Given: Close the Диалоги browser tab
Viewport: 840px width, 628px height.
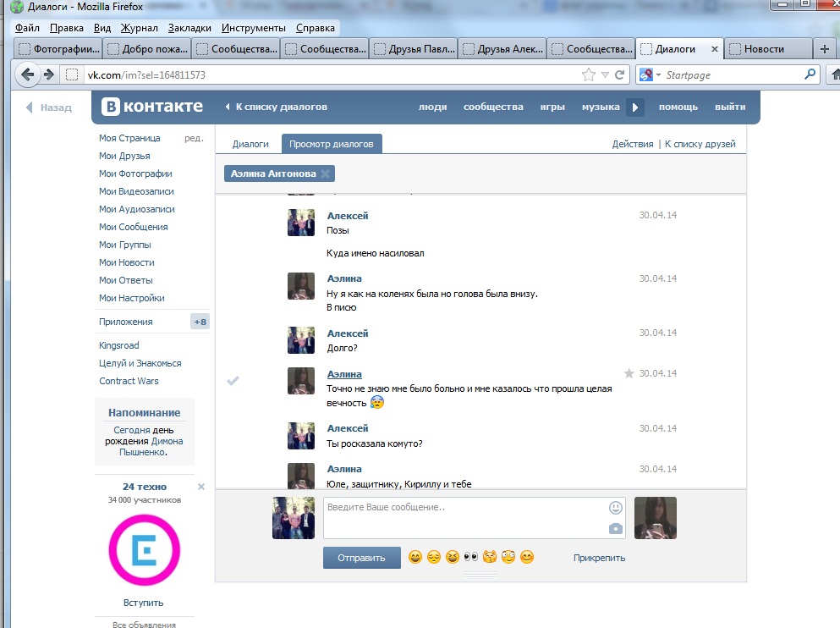Looking at the screenshot, I should (715, 49).
